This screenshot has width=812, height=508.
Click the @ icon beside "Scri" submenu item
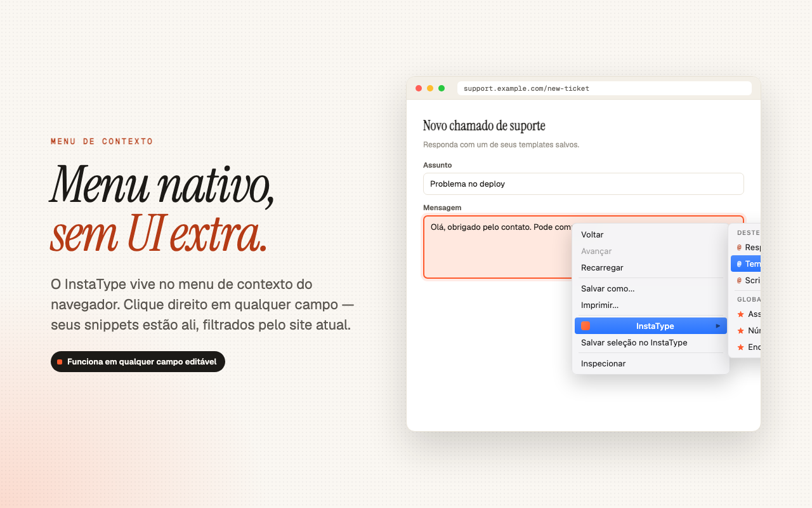click(x=739, y=281)
